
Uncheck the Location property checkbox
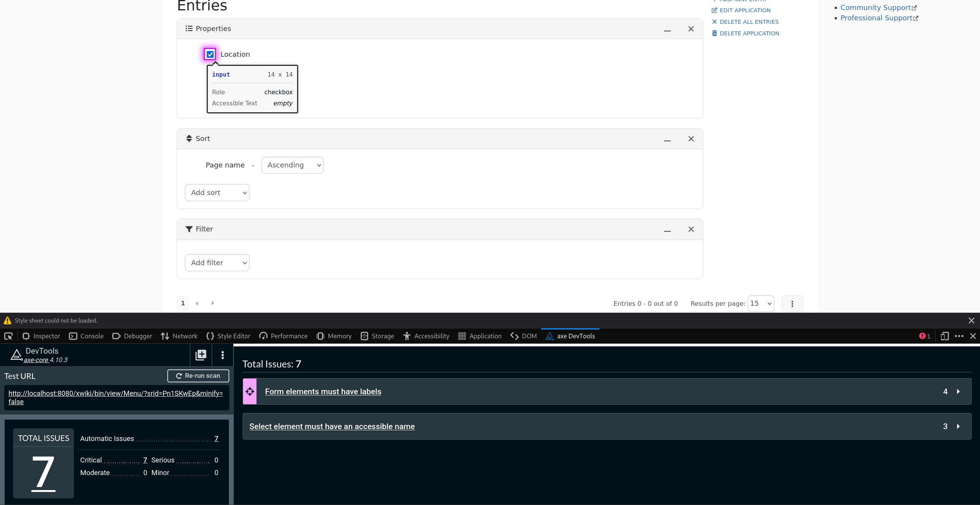210,54
